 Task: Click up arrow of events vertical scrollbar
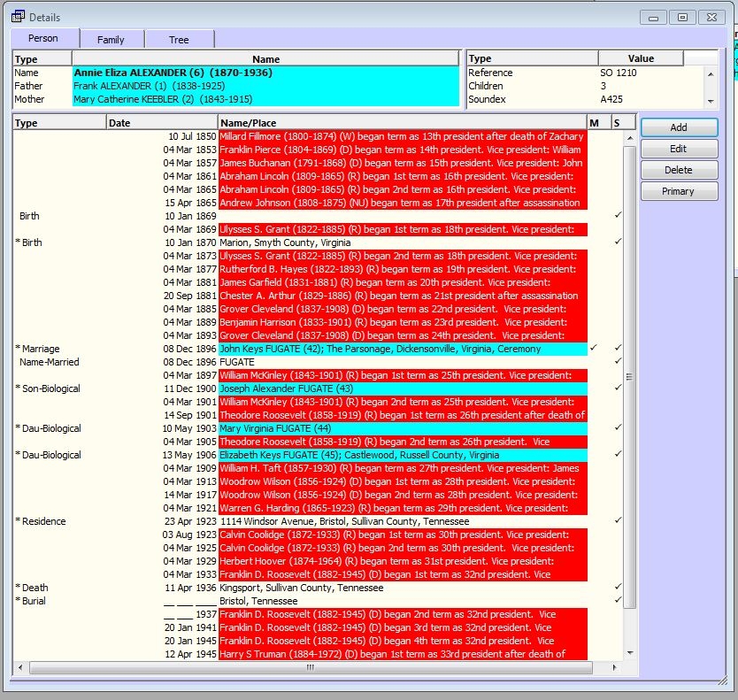click(630, 138)
